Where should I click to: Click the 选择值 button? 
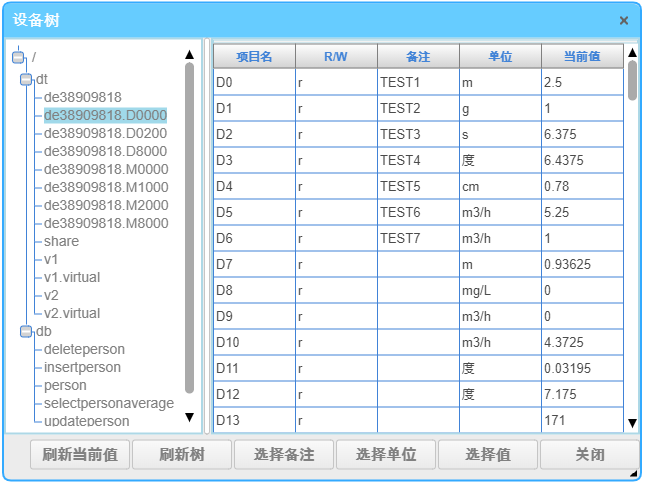click(x=488, y=455)
